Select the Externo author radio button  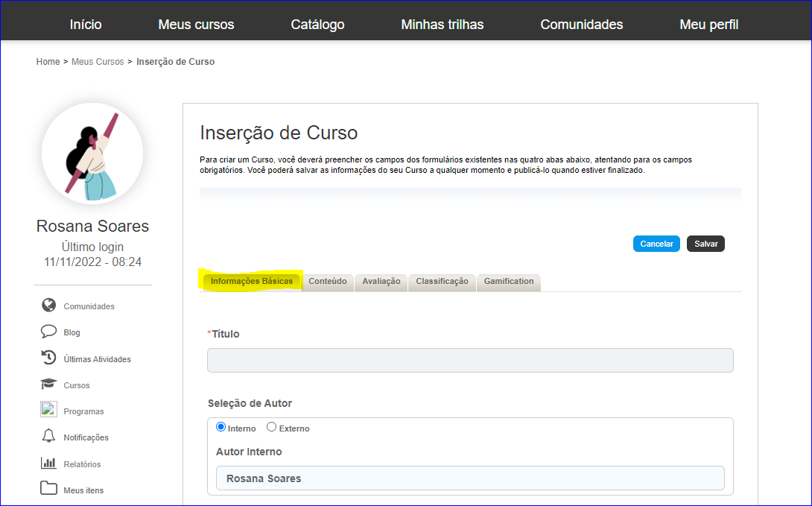[271, 427]
